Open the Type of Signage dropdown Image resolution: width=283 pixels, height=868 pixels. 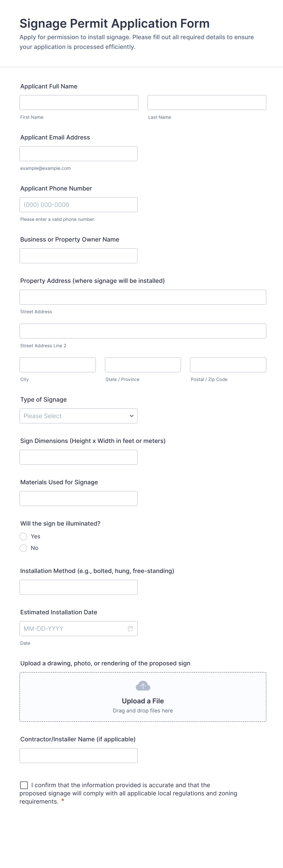tap(78, 416)
